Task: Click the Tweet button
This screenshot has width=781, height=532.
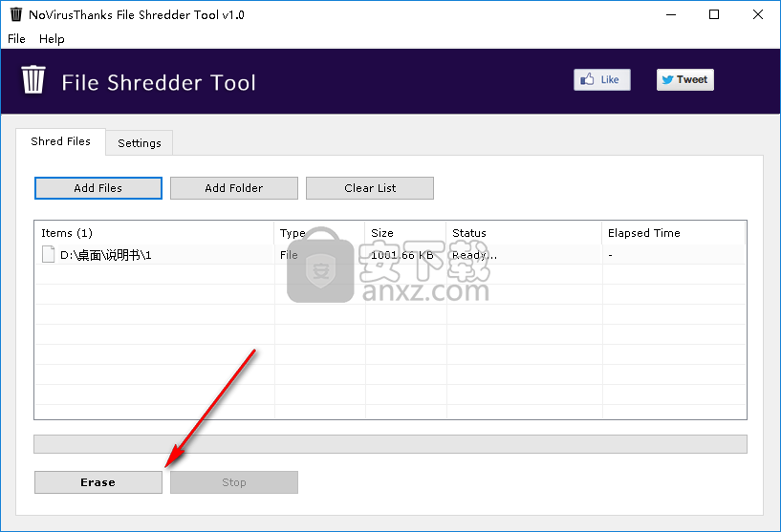Action: point(684,79)
